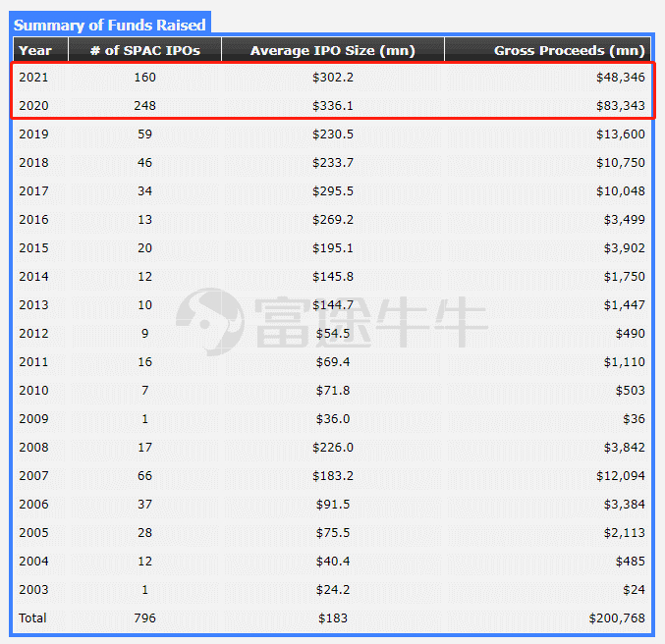Screen dimensions: 665x644
Task: Select the year cell '2019'
Action: [33, 134]
